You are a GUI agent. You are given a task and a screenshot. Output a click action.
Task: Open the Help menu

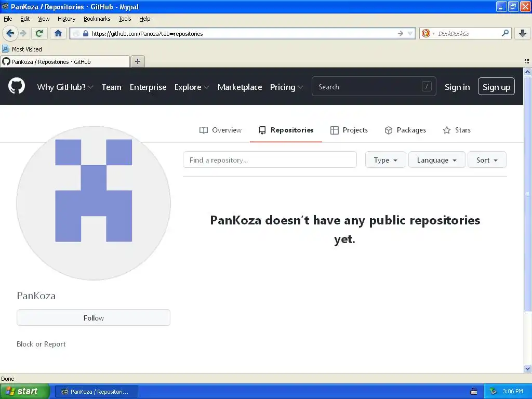(145, 19)
